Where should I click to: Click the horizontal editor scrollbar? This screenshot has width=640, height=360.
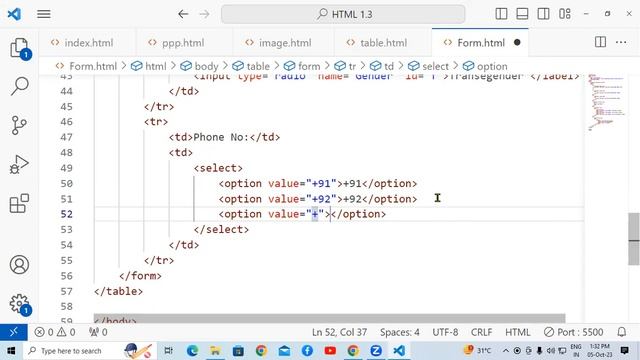[329, 318]
